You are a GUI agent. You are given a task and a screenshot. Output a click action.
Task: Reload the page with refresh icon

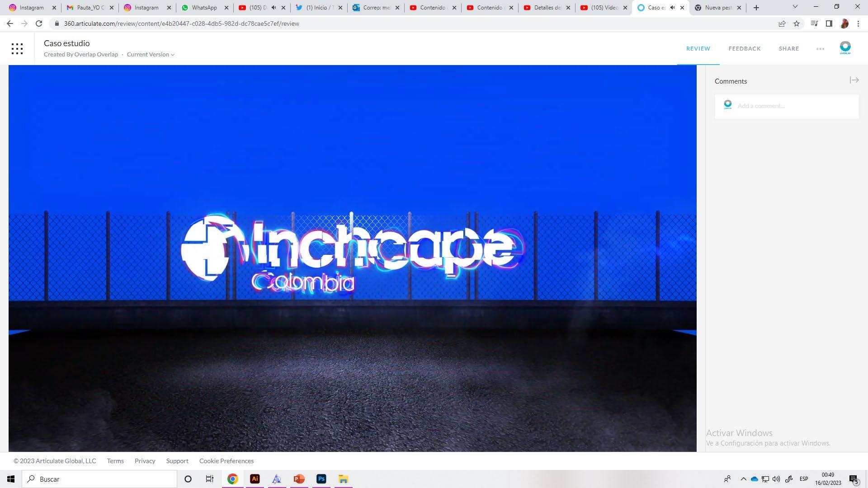click(39, 23)
